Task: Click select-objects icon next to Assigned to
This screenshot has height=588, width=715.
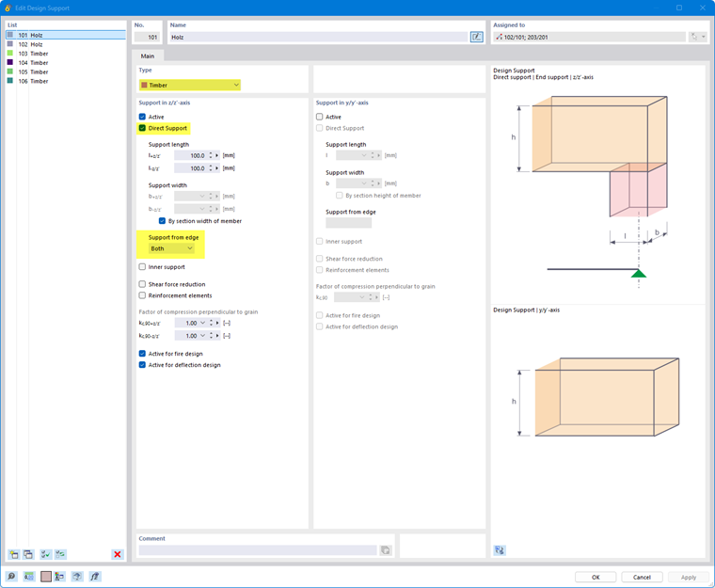Action: (x=693, y=37)
